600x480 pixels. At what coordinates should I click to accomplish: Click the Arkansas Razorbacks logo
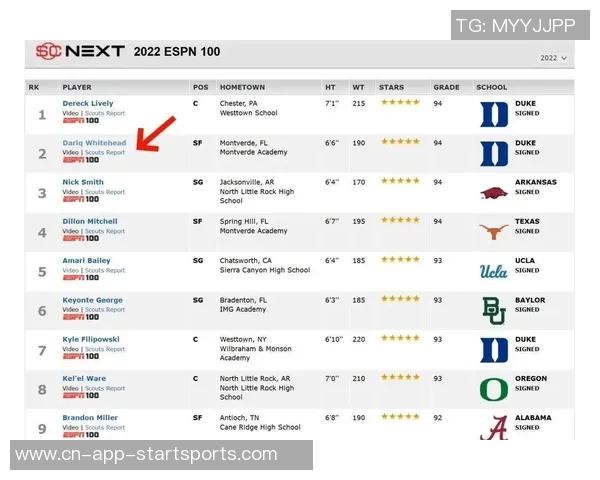(494, 193)
